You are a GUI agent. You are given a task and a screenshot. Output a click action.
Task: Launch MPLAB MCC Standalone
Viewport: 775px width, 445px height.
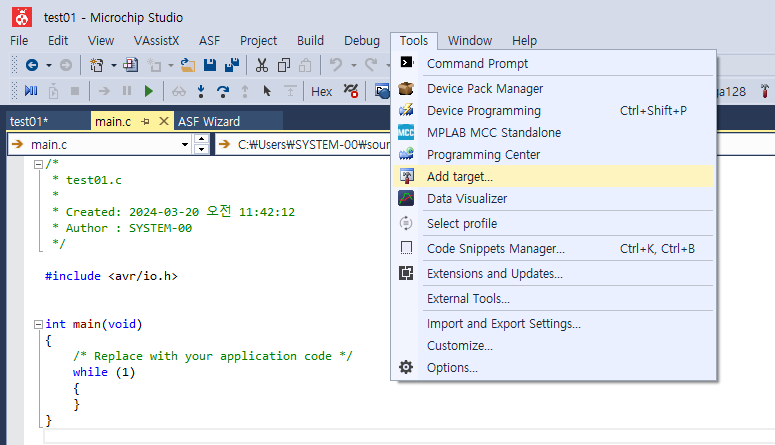[554, 133]
